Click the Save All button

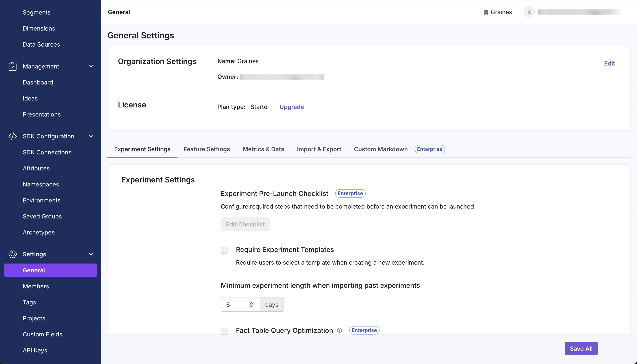pos(581,348)
